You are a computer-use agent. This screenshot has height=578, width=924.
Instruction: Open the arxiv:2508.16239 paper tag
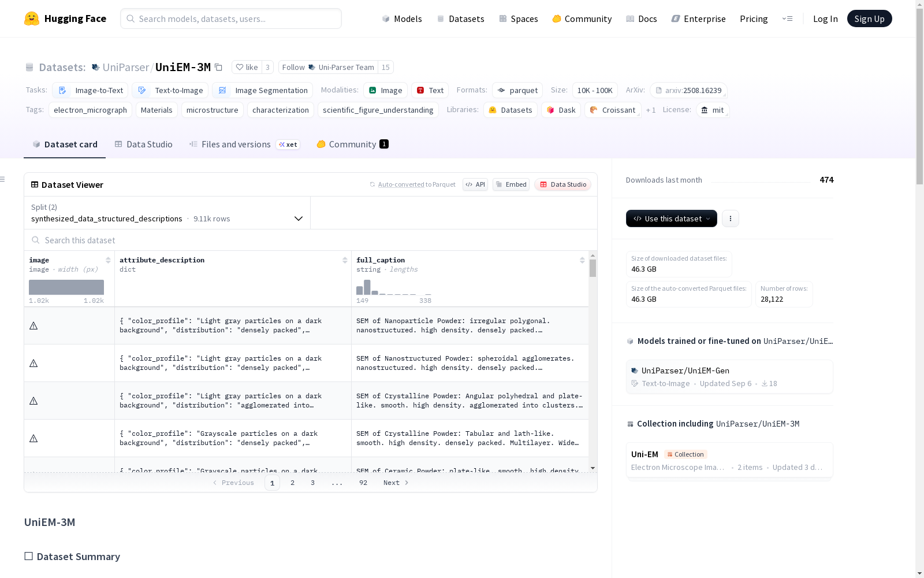coord(688,90)
